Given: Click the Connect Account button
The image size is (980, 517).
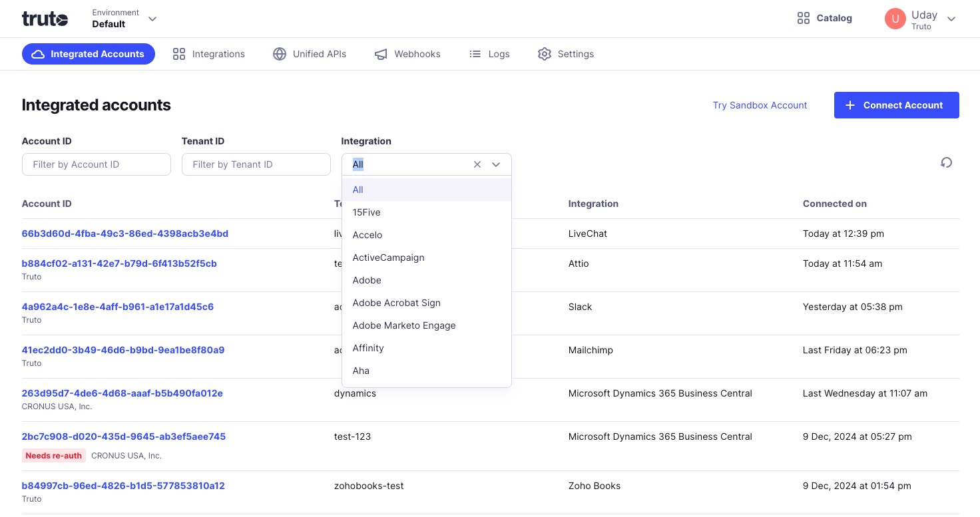Looking at the screenshot, I should [896, 105].
